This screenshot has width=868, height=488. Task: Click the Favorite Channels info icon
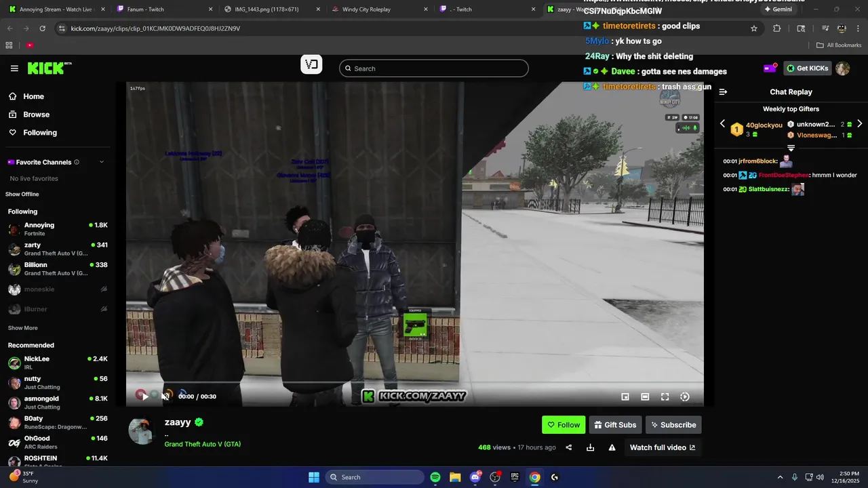[x=77, y=162]
